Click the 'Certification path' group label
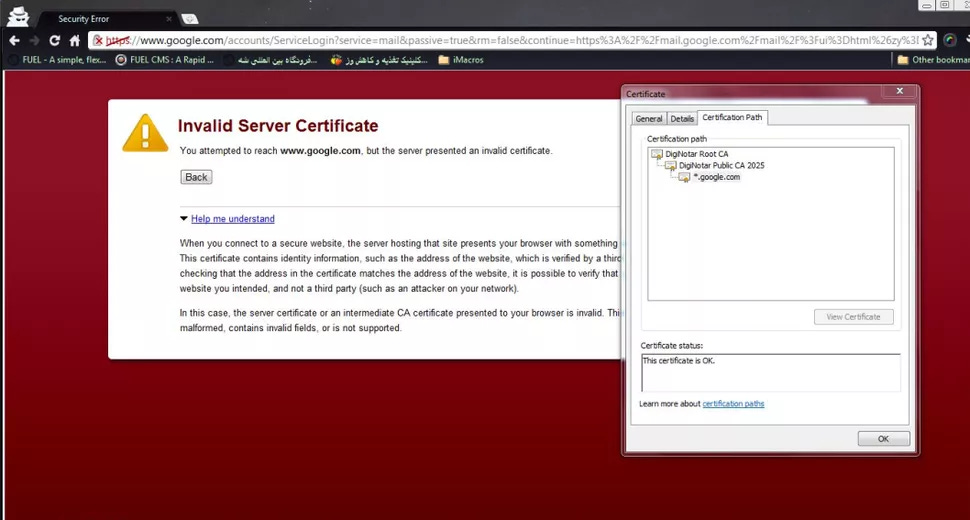This screenshot has width=970, height=520. pyautogui.click(x=677, y=139)
